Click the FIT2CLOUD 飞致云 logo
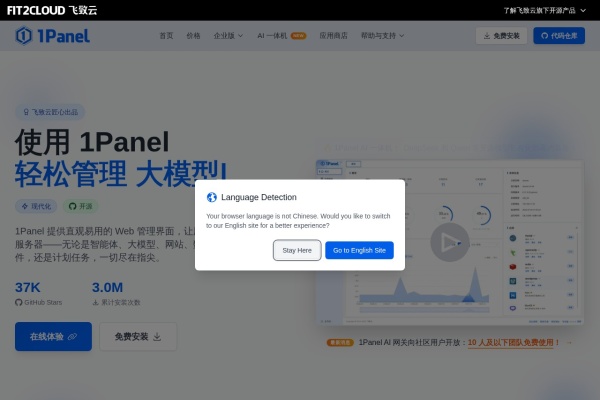The width and height of the screenshot is (600, 400). [x=52, y=10]
